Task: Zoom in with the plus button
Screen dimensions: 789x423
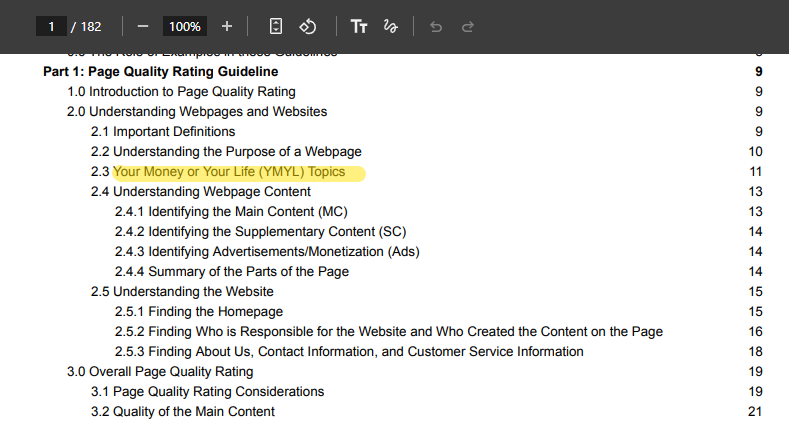Action: (x=227, y=26)
